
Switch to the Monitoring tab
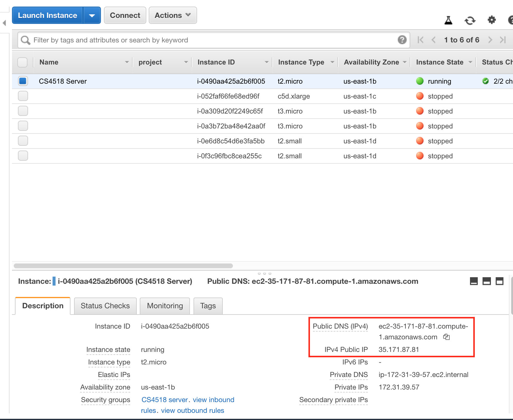(165, 306)
